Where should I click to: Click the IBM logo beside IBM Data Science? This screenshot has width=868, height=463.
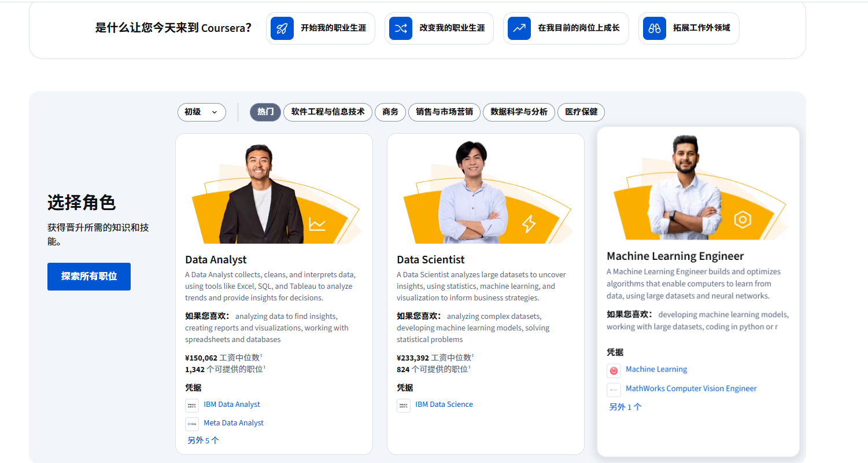pos(404,405)
